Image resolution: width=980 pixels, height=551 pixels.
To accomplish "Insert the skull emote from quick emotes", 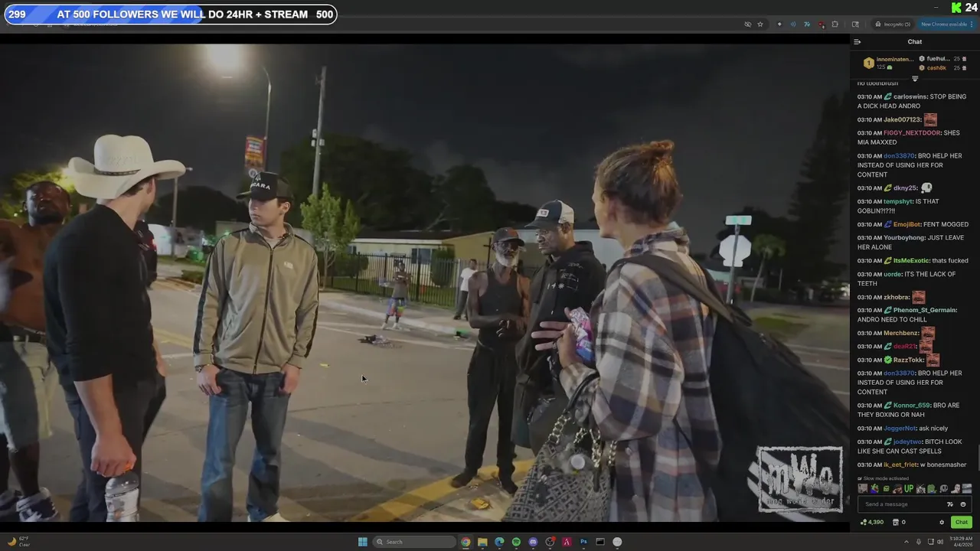I will click(944, 489).
